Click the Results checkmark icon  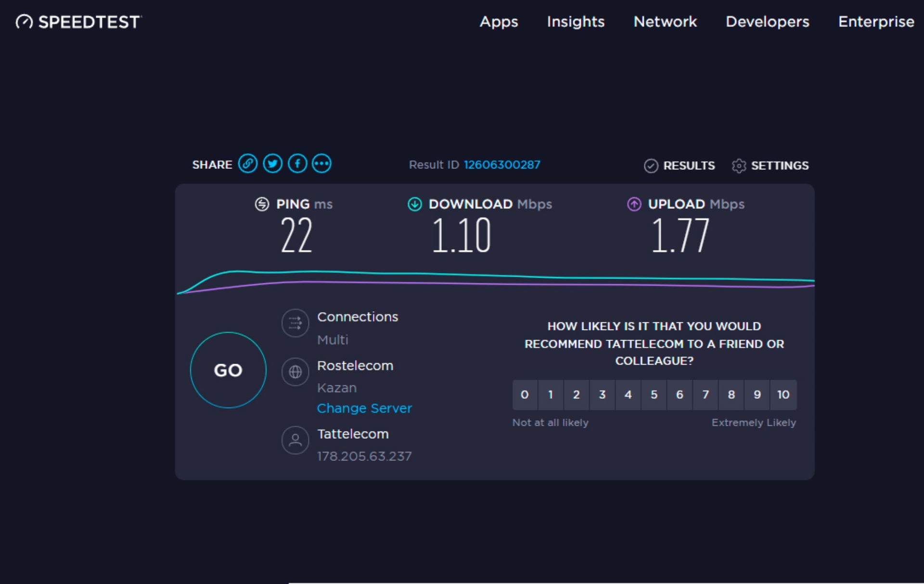click(x=651, y=165)
